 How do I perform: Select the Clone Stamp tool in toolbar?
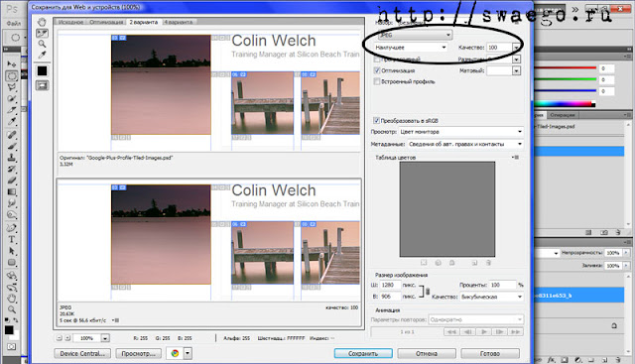pyautogui.click(x=12, y=158)
